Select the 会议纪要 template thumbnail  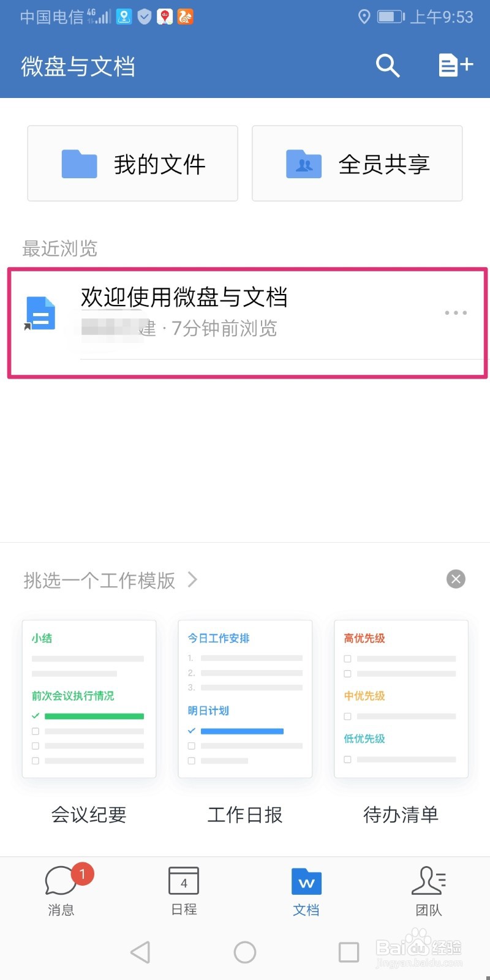point(89,699)
